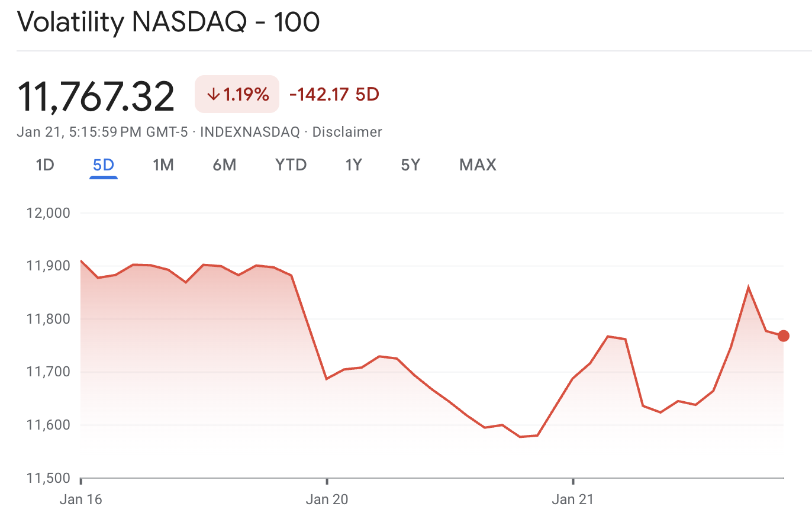Click the chart's highest peak near Jan 21
Image resolution: width=812 pixels, height=529 pixels.
click(x=749, y=286)
